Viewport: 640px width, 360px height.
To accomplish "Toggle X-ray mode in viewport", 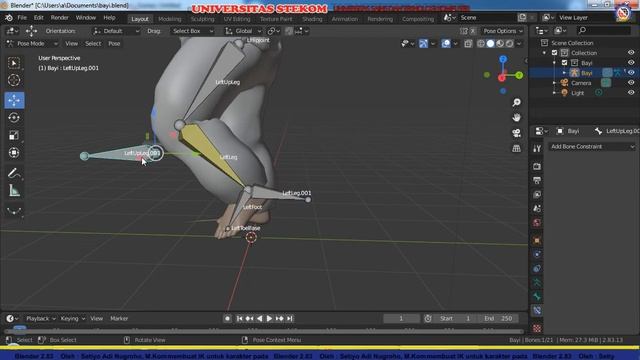I will click(x=468, y=43).
